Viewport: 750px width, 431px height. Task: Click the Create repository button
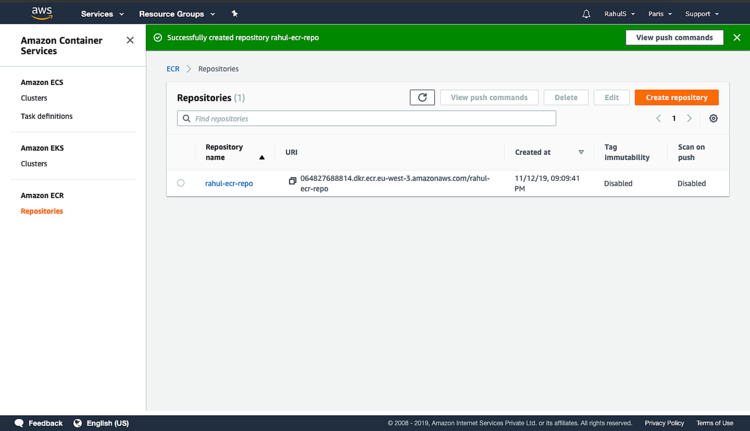676,97
